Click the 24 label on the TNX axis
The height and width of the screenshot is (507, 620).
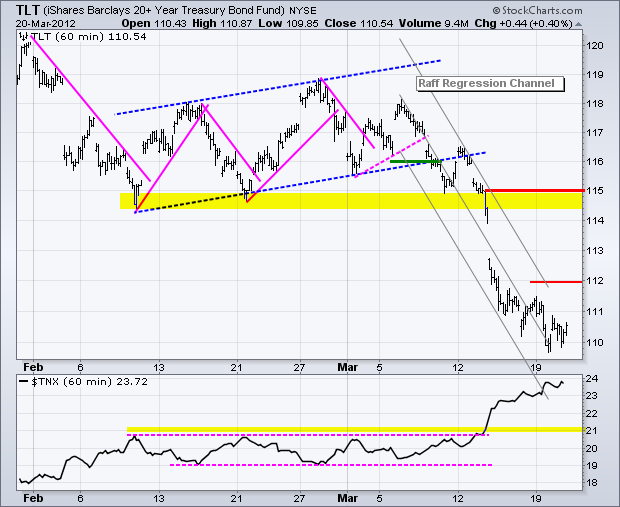(x=592, y=379)
